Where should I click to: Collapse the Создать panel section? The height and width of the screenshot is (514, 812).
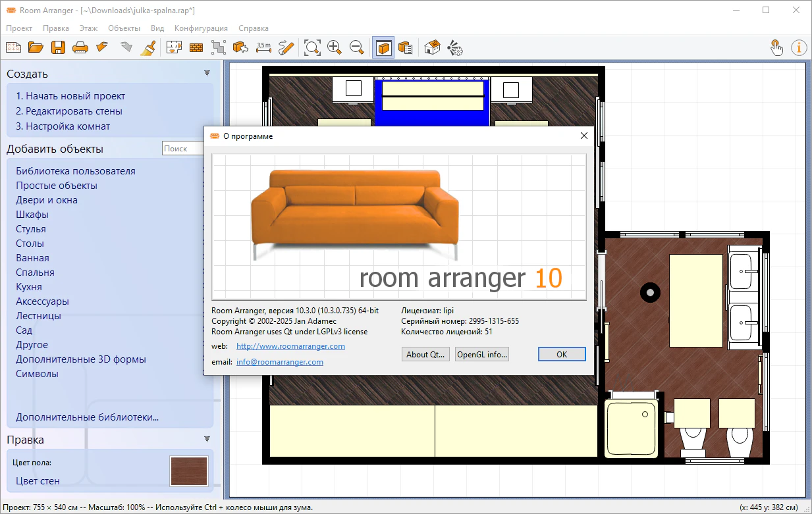(x=207, y=74)
